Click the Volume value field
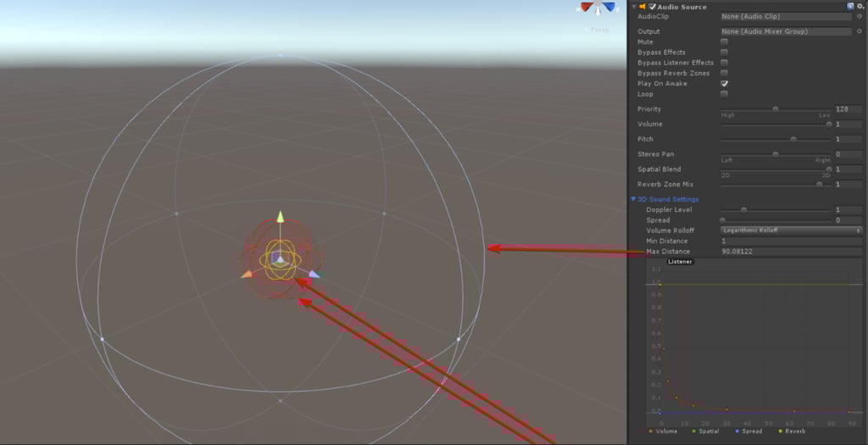The width and height of the screenshot is (868, 445). point(848,124)
